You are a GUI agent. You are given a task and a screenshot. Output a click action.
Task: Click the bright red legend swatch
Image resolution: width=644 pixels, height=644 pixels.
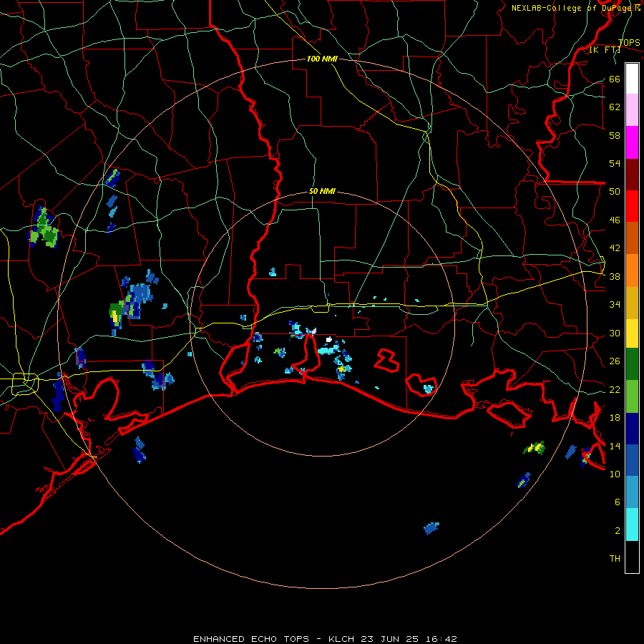coord(632,206)
